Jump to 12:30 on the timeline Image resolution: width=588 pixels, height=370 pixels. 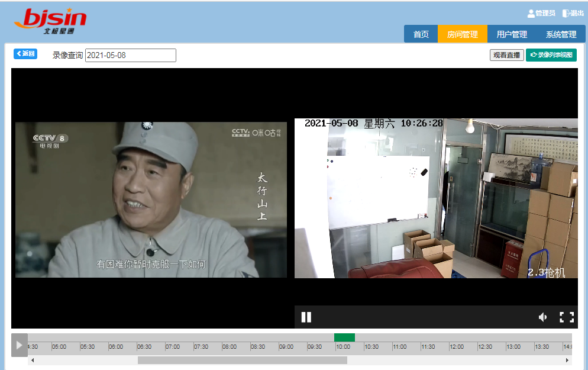point(485,347)
